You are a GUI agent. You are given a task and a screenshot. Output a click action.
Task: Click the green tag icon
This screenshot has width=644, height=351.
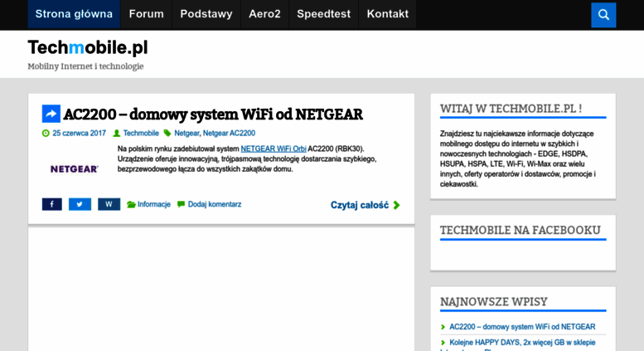pyautogui.click(x=167, y=133)
